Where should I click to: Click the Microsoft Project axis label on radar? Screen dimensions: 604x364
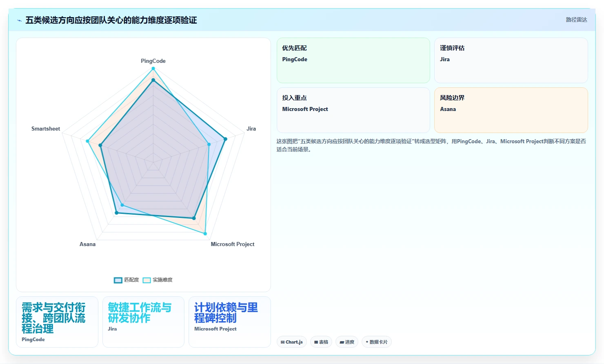point(233,244)
